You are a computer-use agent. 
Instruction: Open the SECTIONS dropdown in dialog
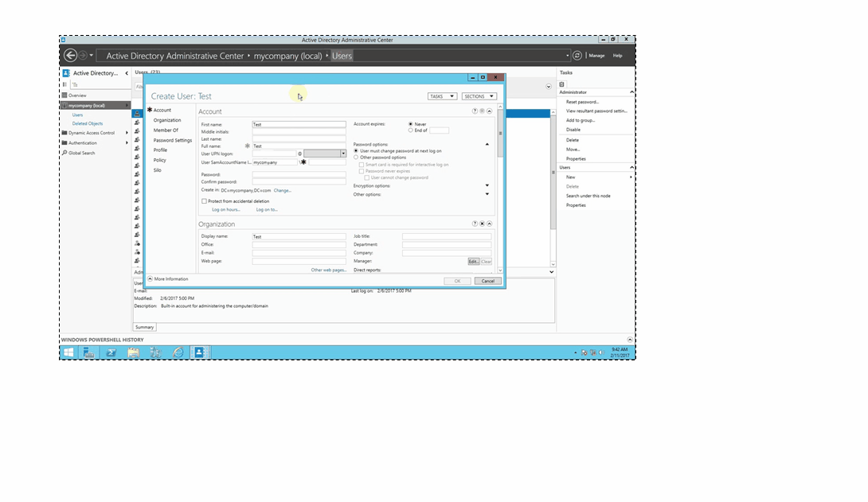(x=479, y=96)
